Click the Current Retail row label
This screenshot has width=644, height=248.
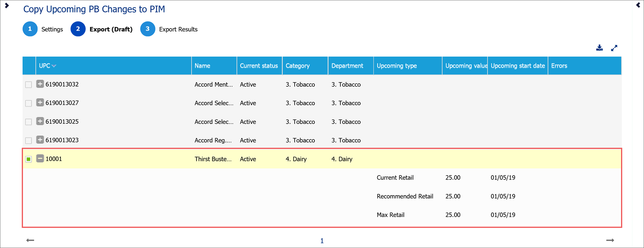tap(395, 178)
